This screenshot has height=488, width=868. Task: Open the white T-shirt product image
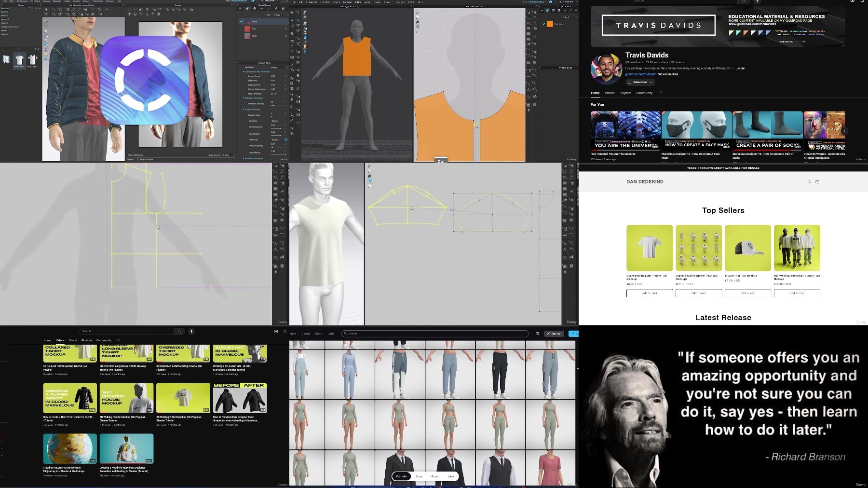point(650,248)
